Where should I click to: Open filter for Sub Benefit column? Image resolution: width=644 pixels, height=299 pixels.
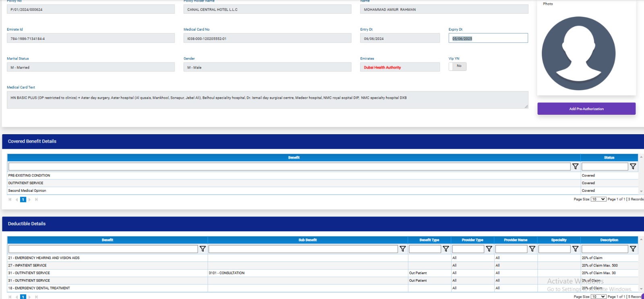pyautogui.click(x=402, y=249)
